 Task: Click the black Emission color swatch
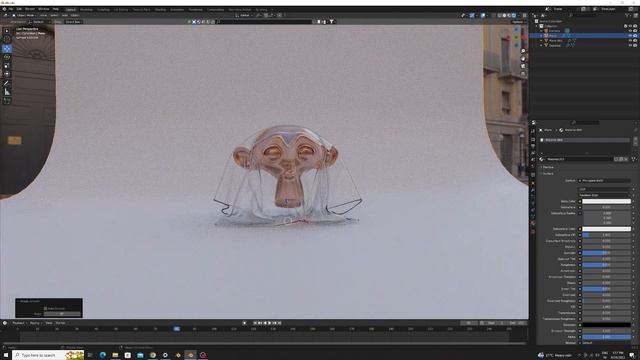[606, 325]
